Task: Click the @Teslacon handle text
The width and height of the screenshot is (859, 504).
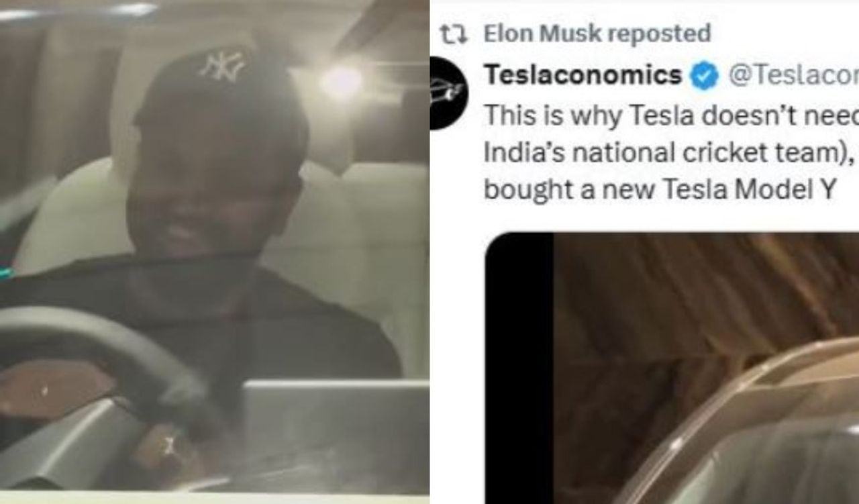Action: point(793,77)
